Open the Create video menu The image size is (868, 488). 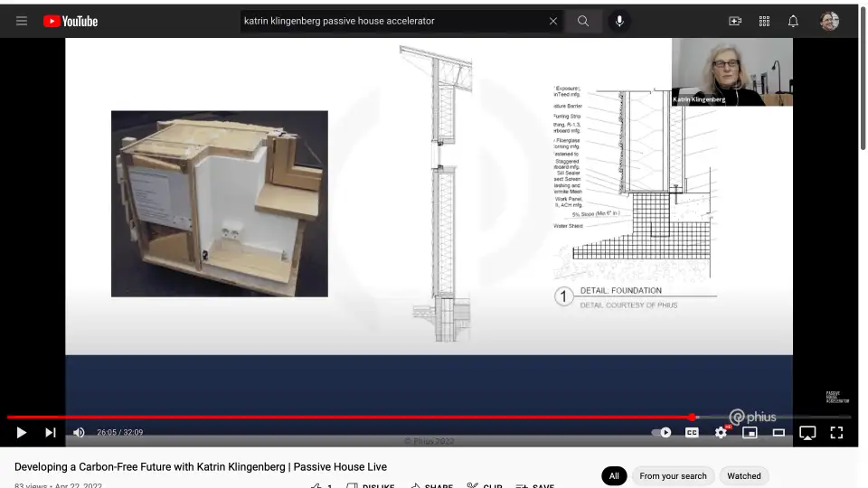coord(735,21)
